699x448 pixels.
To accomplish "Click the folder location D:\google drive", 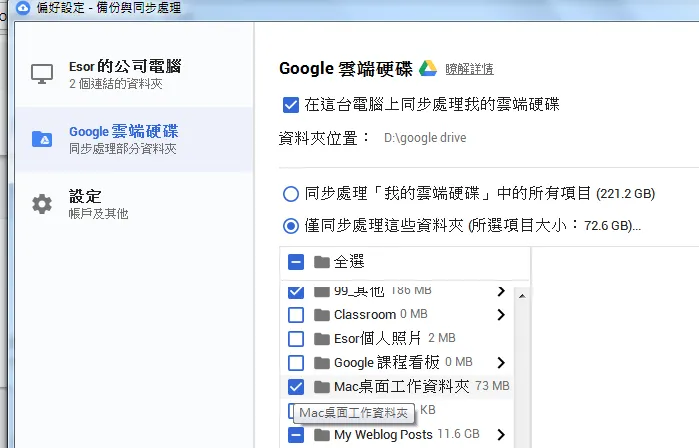I will coord(425,138).
